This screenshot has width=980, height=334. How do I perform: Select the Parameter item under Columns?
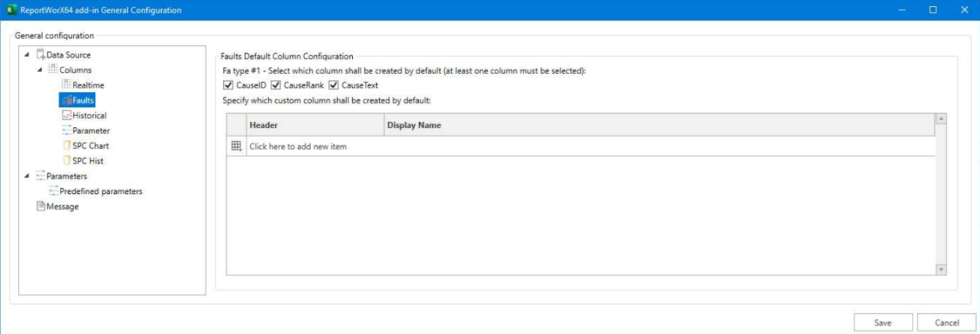point(91,130)
